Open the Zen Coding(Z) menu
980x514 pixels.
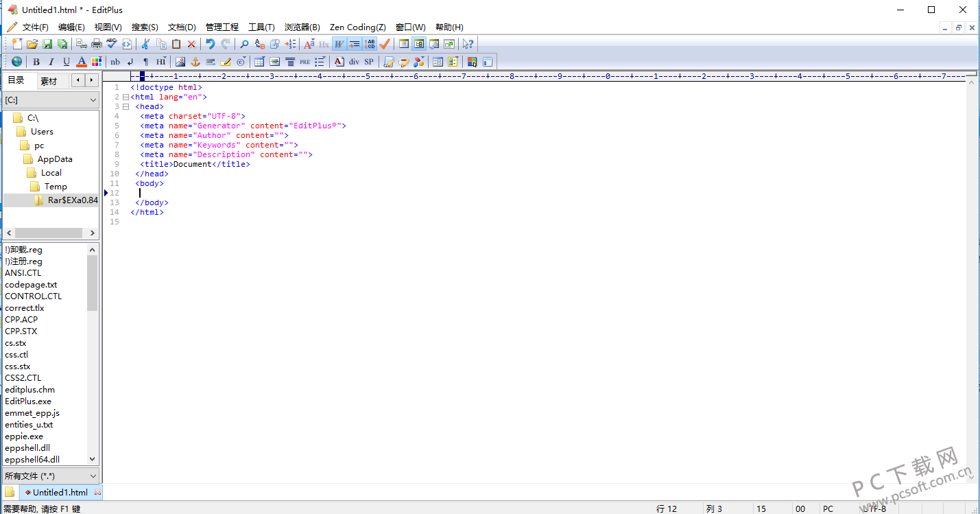357,27
